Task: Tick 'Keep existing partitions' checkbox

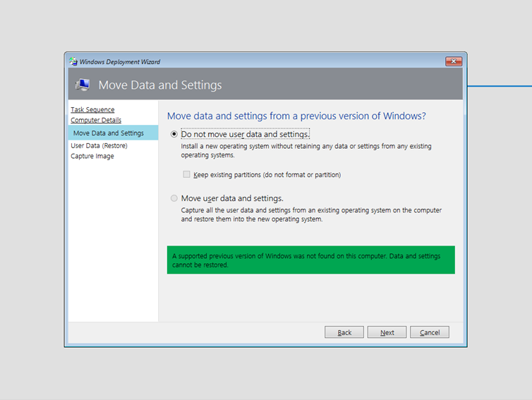Action: (186, 174)
